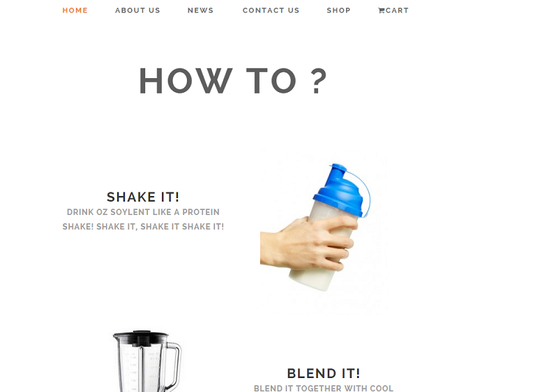Screen dimensions: 547x392
Task: Click the hand holding the shaker
Action: [307, 244]
